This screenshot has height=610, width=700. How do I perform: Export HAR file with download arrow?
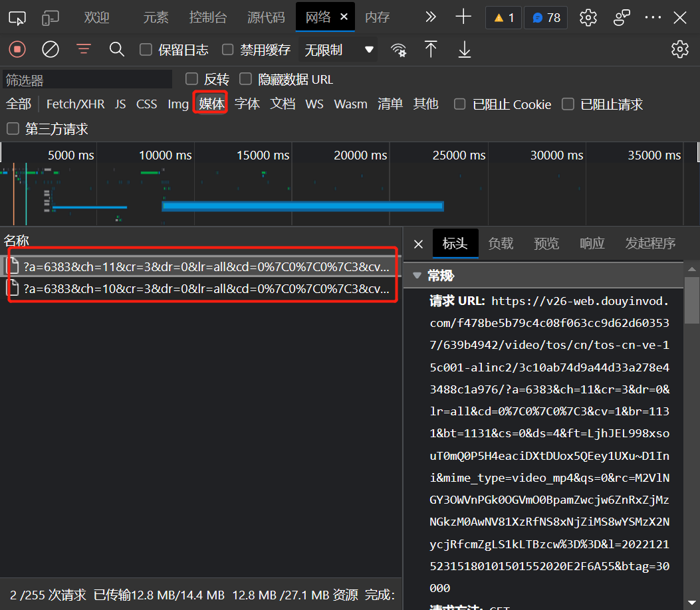coord(465,50)
